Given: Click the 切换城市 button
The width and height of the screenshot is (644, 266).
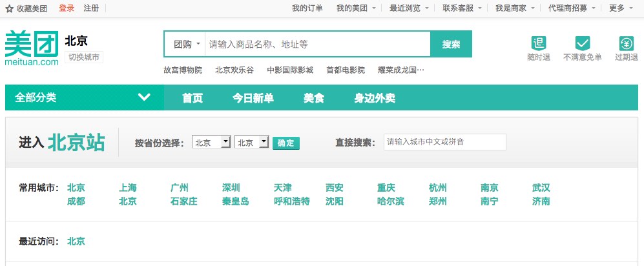Looking at the screenshot, I should tap(84, 57).
